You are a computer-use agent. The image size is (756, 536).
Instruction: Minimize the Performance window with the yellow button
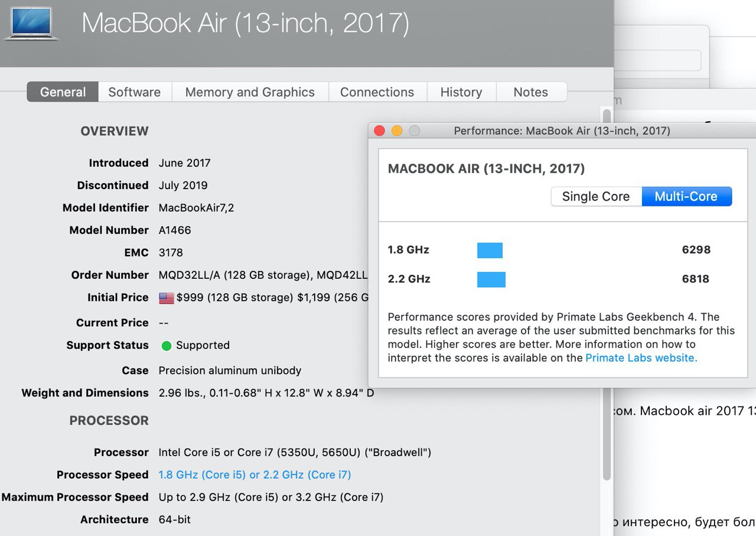click(397, 131)
